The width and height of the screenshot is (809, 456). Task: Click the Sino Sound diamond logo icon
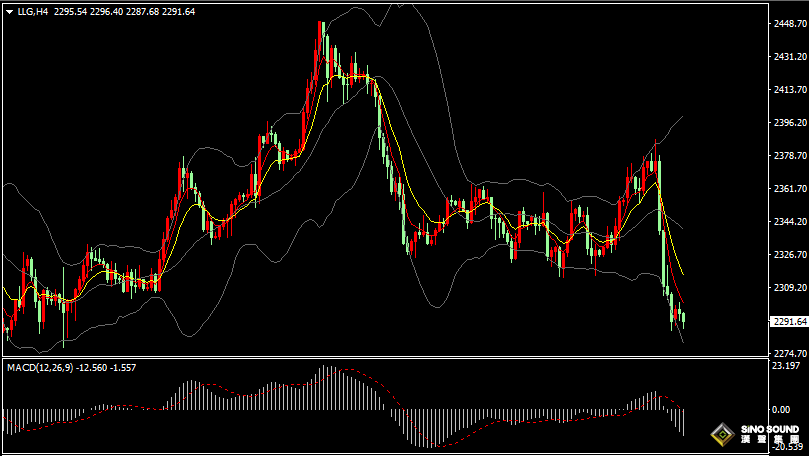[x=720, y=435]
